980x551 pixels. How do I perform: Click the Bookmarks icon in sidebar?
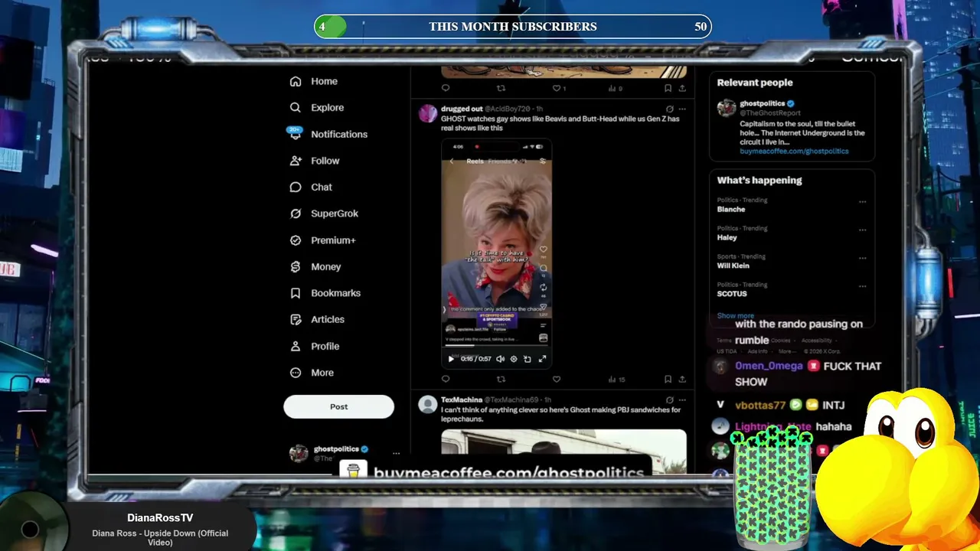pos(296,293)
